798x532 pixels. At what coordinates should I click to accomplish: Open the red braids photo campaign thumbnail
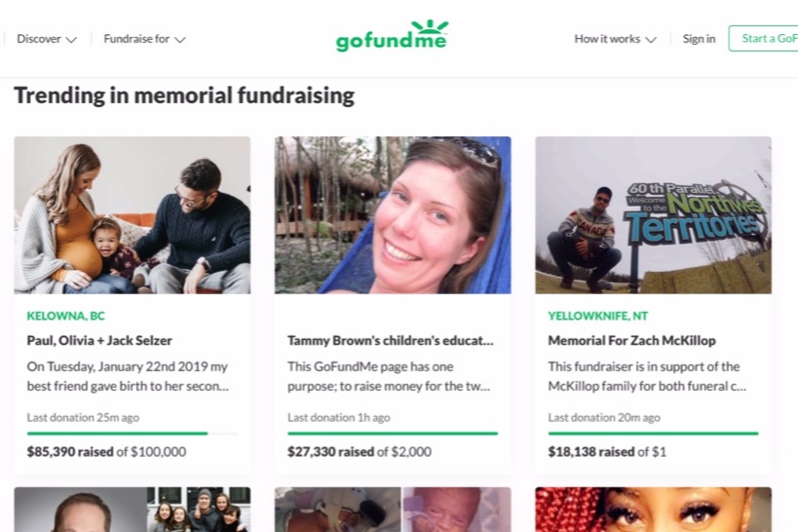[x=654, y=510]
